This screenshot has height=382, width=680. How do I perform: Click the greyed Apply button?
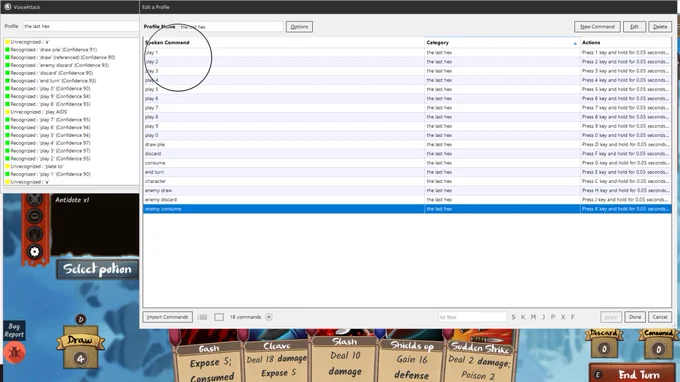(611, 317)
